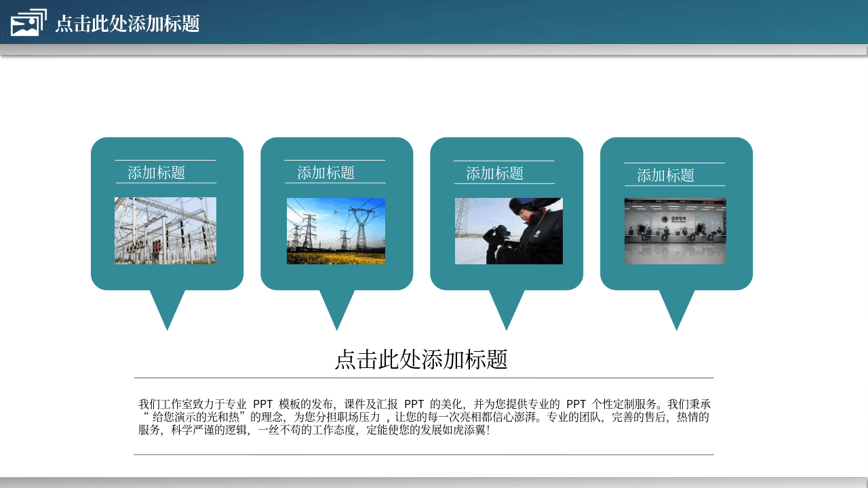Screen dimensions: 868x488
Task: Select the horizontal line above body paragraph
Action: [x=424, y=378]
